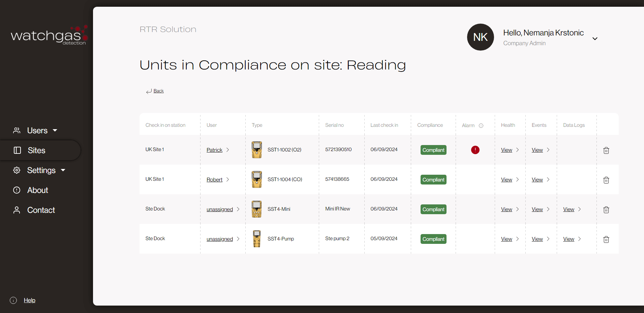Delete the SST4-Pump unit
The image size is (644, 313).
coord(606,239)
